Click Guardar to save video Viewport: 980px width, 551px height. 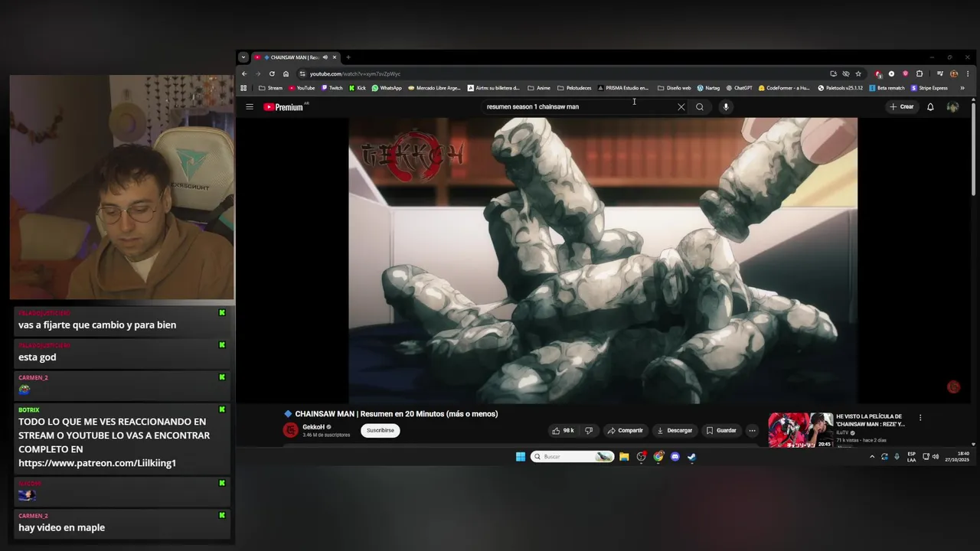tap(721, 431)
